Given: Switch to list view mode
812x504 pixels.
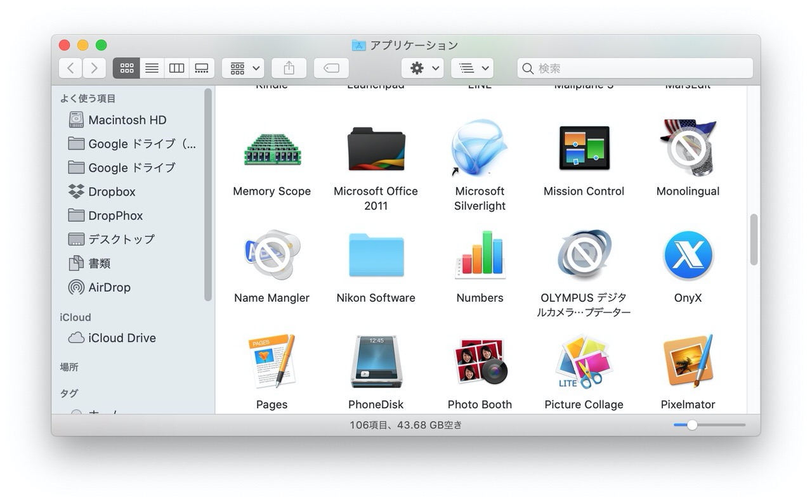Looking at the screenshot, I should [152, 68].
